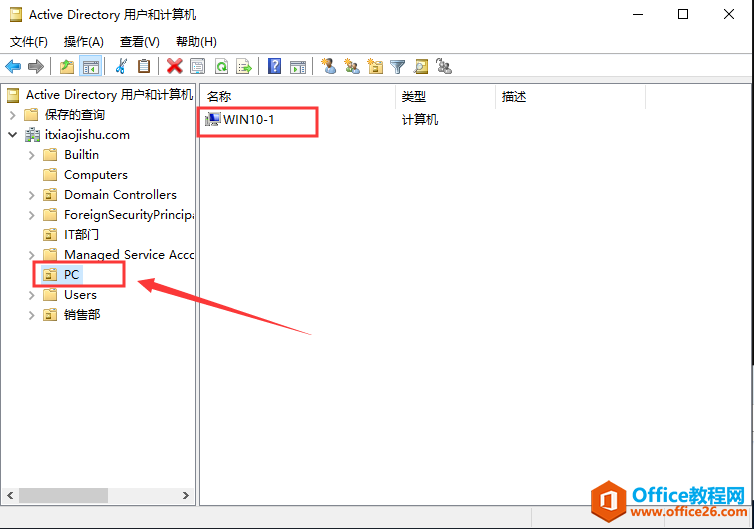Screen dimensions: 754x529
Task: Maximize the Active Directory window
Action: click(x=683, y=14)
